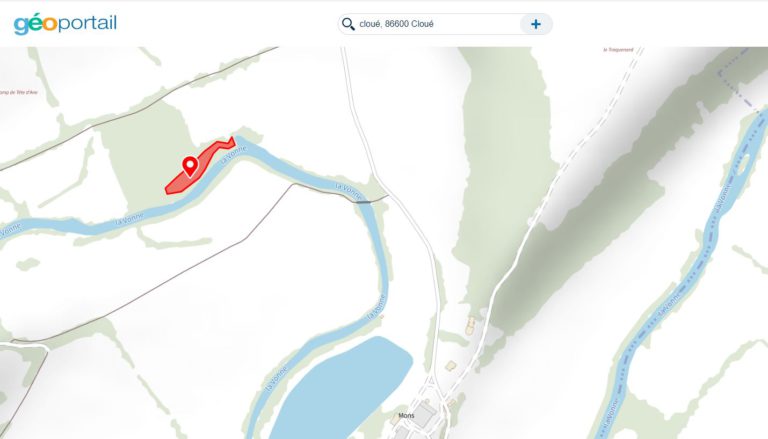
Task: Click the tiny place label near the top-right double track
Action: 618,49
